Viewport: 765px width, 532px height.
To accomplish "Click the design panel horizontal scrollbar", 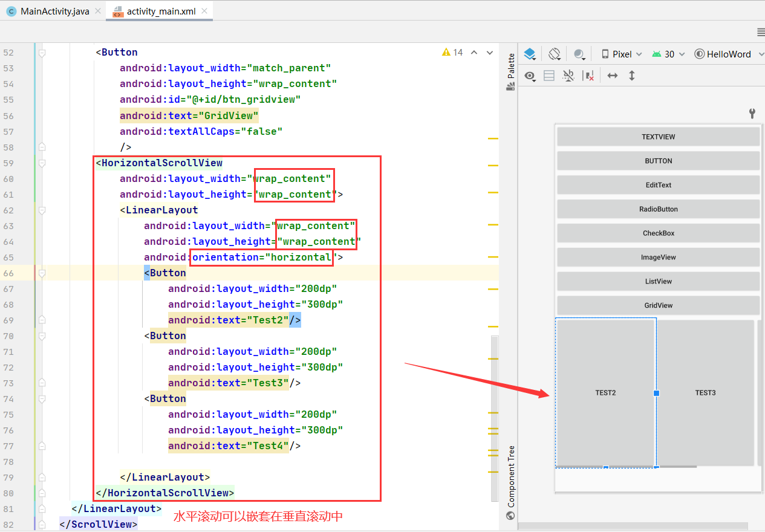I will click(x=633, y=527).
